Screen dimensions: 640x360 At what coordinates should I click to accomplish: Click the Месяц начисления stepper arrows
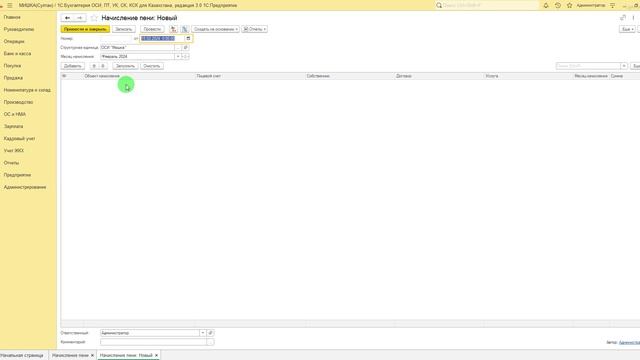186,56
